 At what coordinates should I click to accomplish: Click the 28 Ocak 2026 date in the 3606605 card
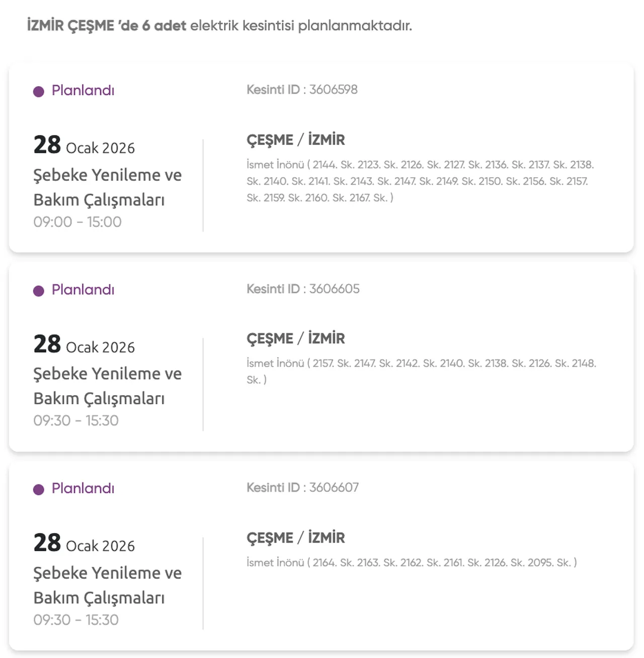(84, 345)
